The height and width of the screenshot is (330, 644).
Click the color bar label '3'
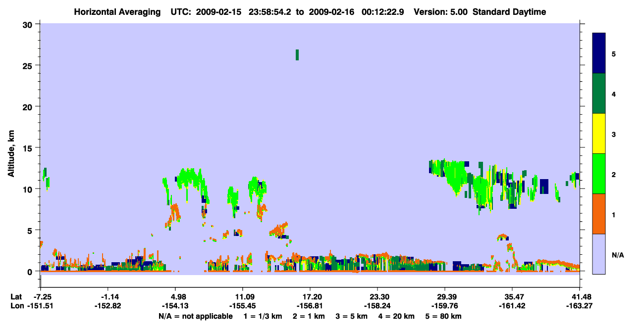coord(614,134)
